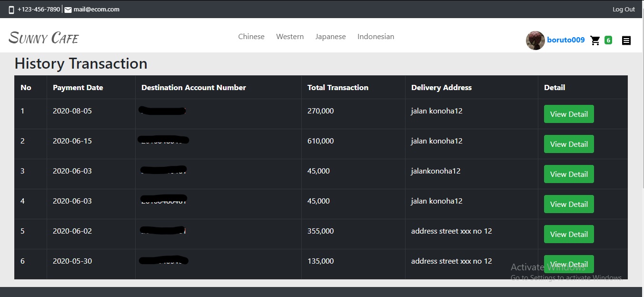View detail for the 355,000 transaction

(569, 234)
